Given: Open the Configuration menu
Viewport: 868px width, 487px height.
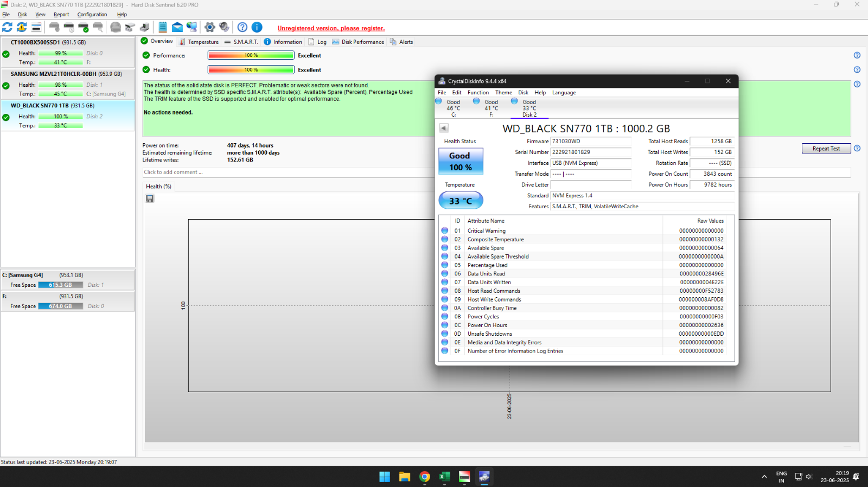Looking at the screenshot, I should (x=92, y=15).
